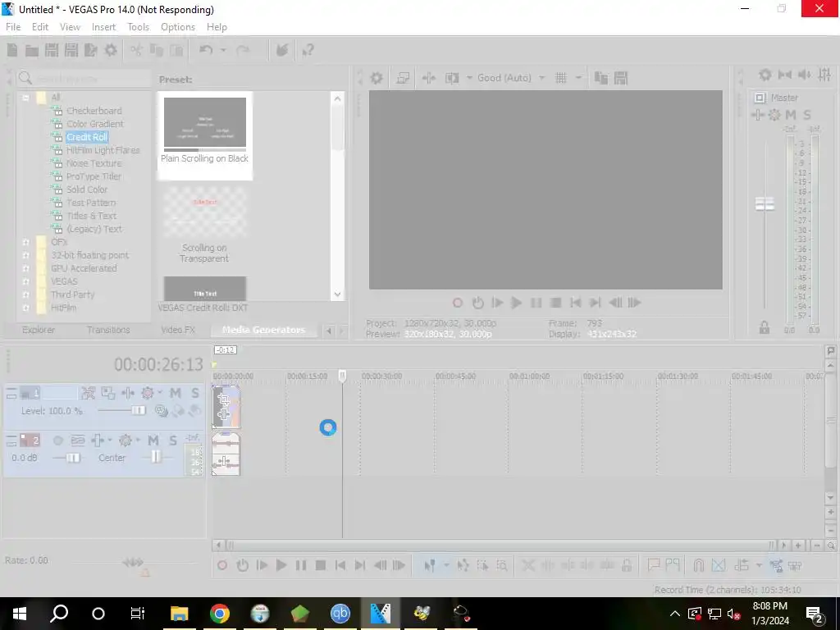Open the Options menu
The height and width of the screenshot is (630, 840).
tap(178, 27)
